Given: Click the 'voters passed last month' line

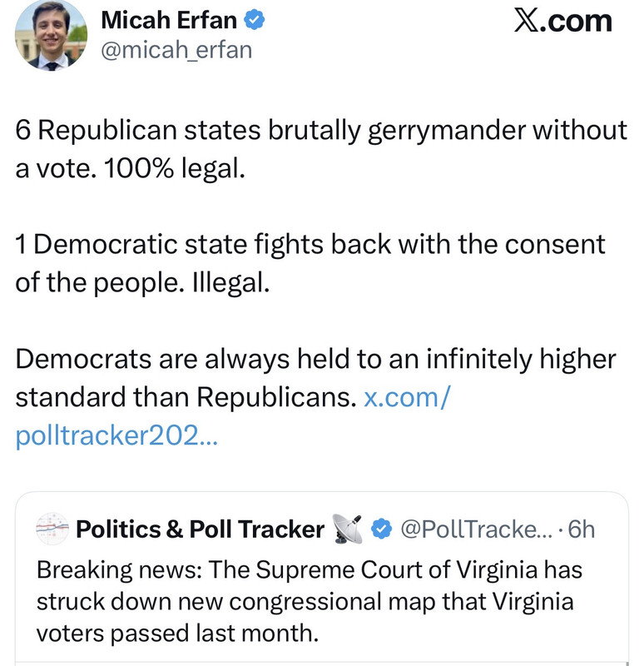Looking at the screenshot, I should click(177, 633).
